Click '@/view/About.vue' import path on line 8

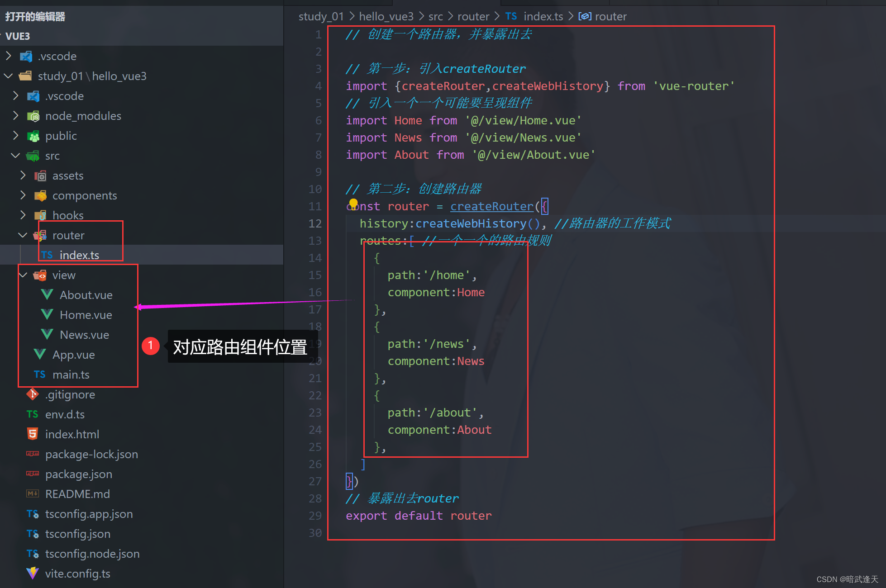(x=534, y=155)
